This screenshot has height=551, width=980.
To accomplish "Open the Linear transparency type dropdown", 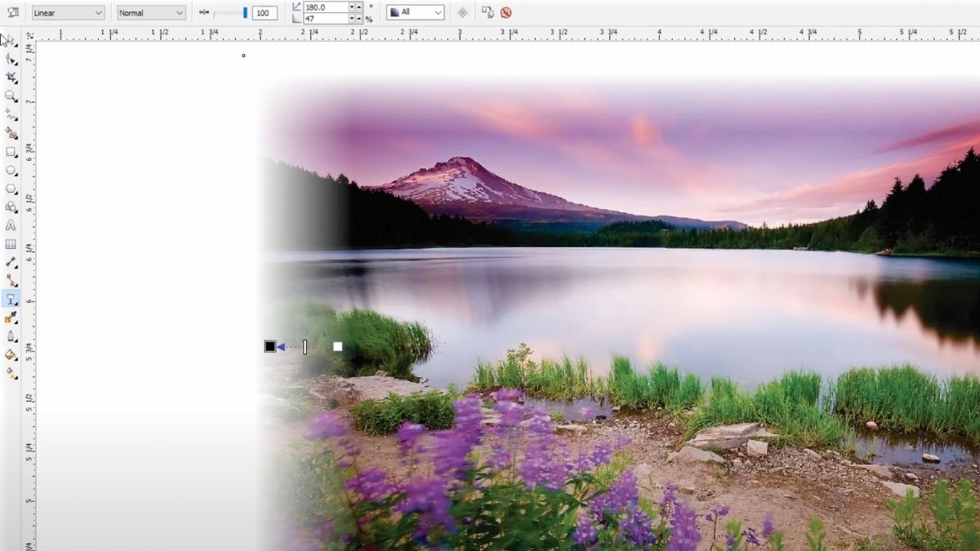I will pyautogui.click(x=68, y=12).
